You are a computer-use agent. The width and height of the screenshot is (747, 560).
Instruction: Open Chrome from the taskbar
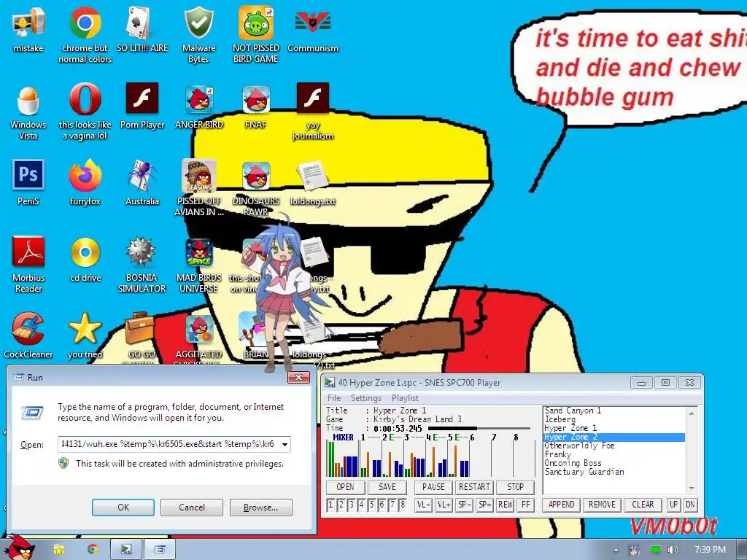point(92,550)
